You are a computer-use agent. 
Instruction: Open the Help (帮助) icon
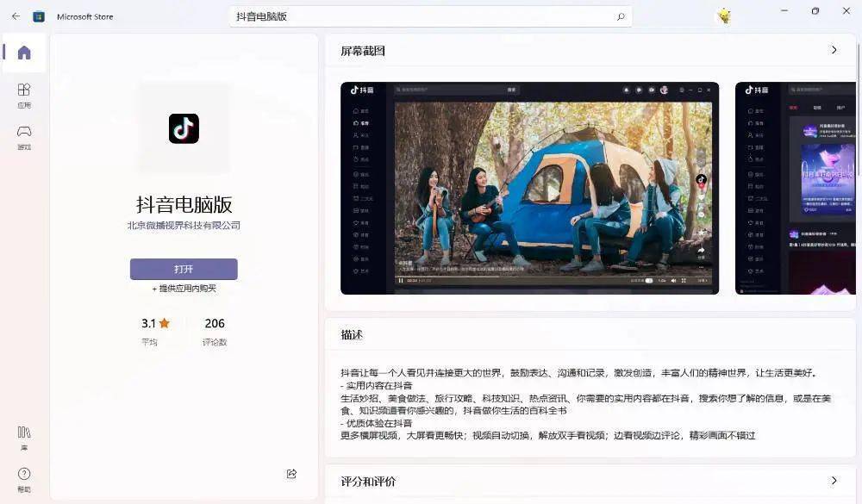coord(24,478)
